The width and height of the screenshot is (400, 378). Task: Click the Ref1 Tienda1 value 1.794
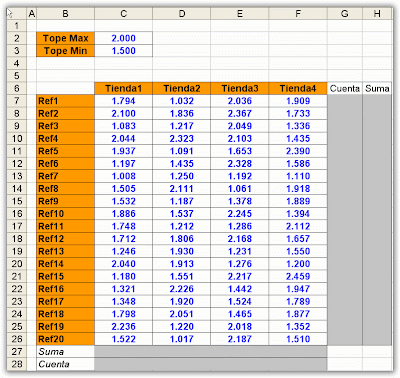click(x=124, y=101)
